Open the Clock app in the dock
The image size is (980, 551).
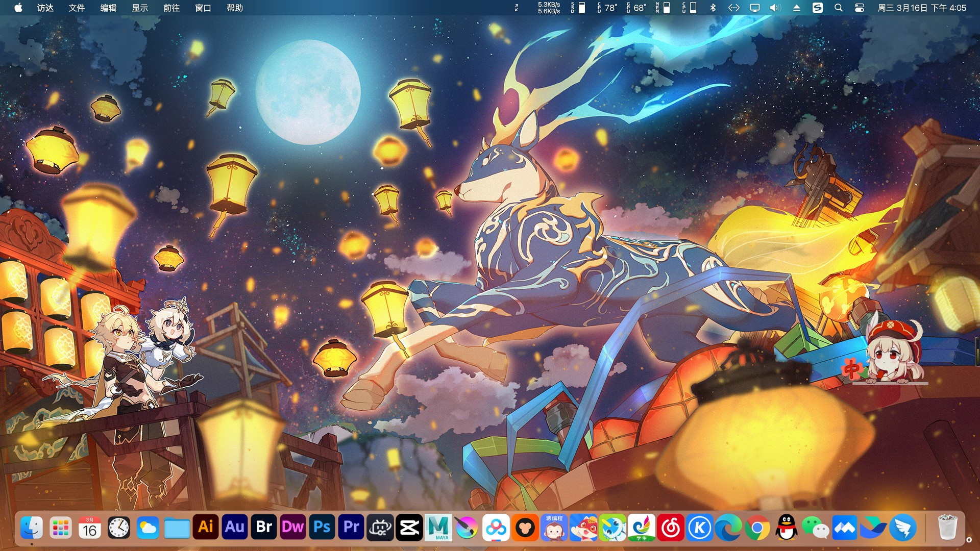[x=119, y=528]
